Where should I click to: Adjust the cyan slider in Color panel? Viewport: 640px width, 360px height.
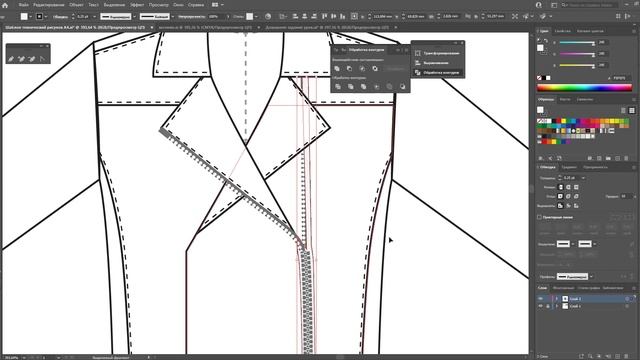(x=576, y=42)
